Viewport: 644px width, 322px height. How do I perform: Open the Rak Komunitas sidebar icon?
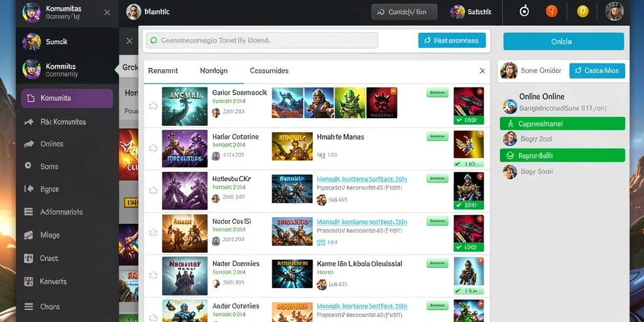(x=29, y=122)
